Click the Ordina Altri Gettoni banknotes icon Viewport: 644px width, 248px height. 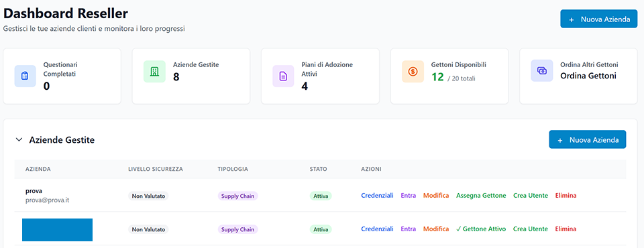[542, 70]
